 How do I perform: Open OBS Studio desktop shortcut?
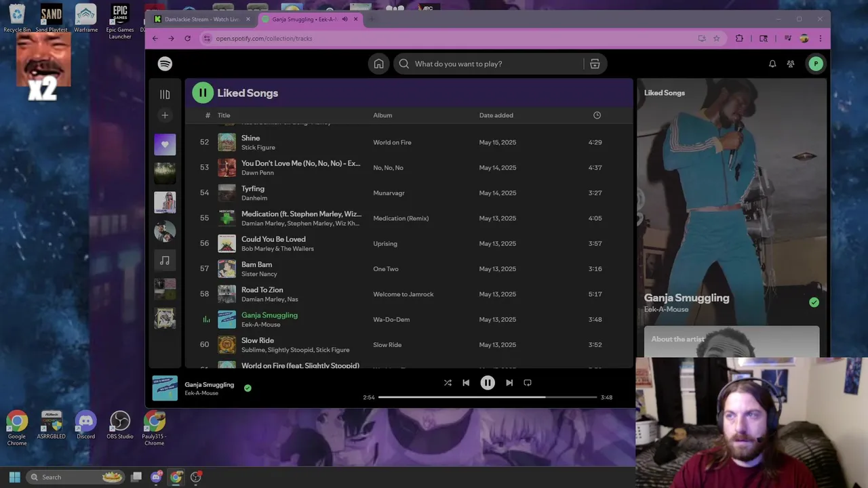120,426
